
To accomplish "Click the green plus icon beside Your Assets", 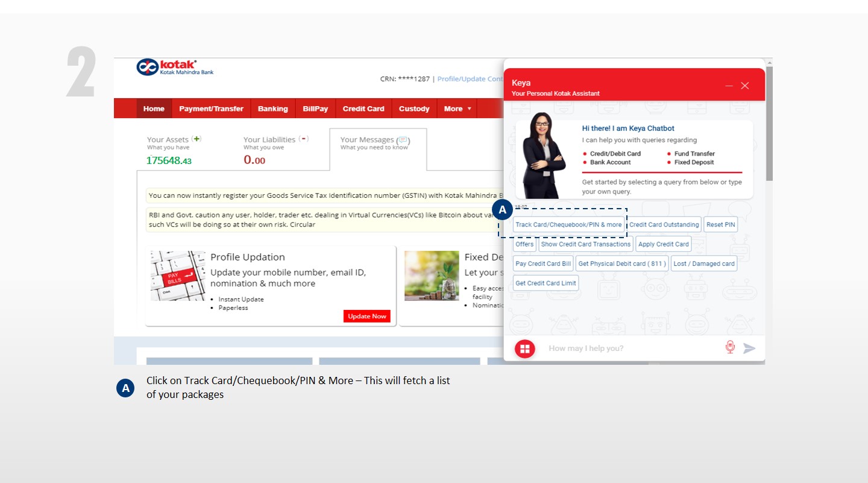I will tap(197, 139).
